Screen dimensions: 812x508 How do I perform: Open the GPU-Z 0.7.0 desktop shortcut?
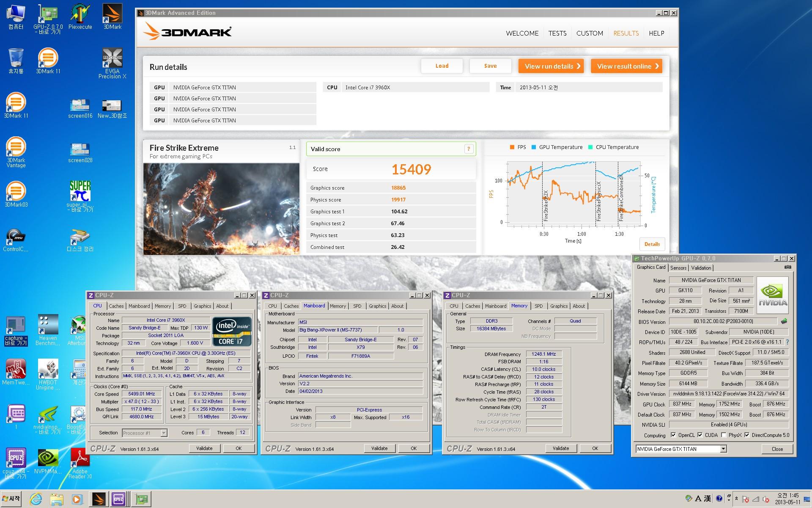(48, 19)
